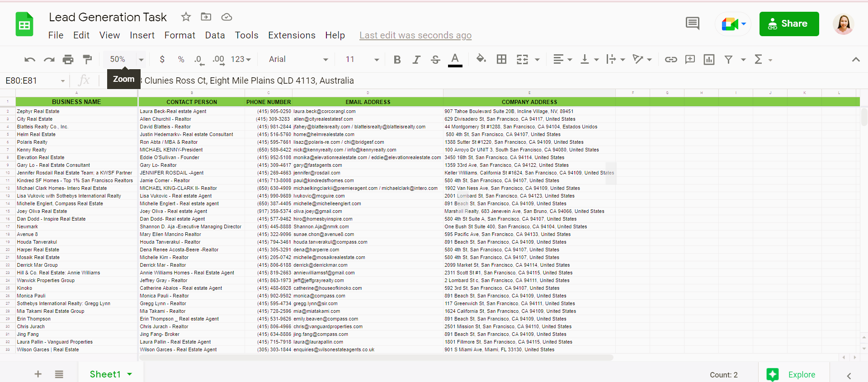This screenshot has height=382, width=868.
Task: Select the BUSINESS NAME header cell
Action: coord(76,102)
